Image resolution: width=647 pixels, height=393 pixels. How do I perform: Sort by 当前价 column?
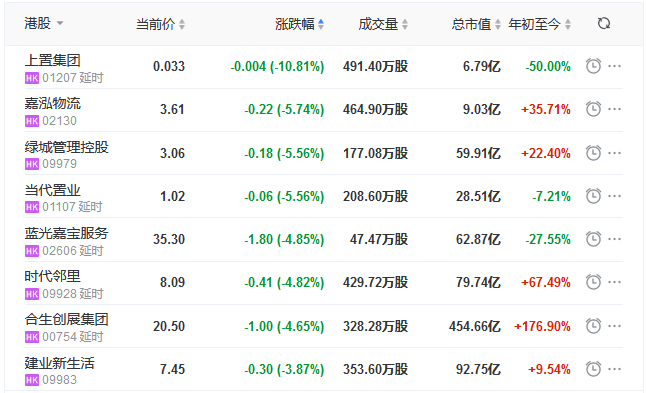pos(161,24)
